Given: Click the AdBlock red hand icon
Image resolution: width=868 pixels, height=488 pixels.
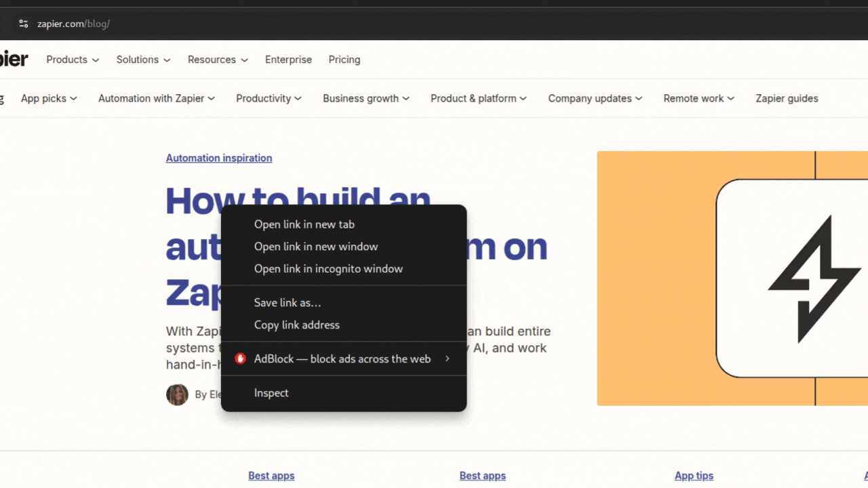Looking at the screenshot, I should point(240,359).
